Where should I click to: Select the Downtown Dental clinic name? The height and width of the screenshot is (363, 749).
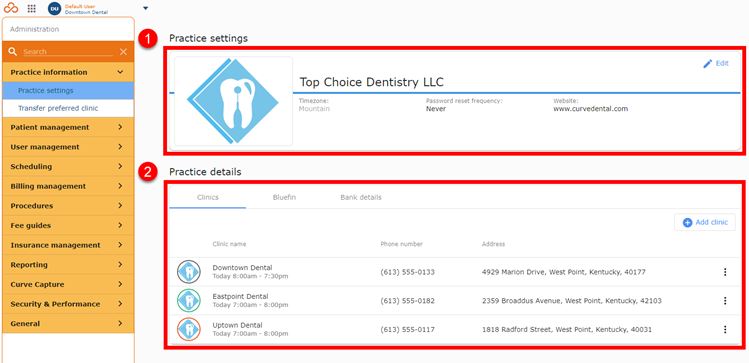tap(242, 268)
